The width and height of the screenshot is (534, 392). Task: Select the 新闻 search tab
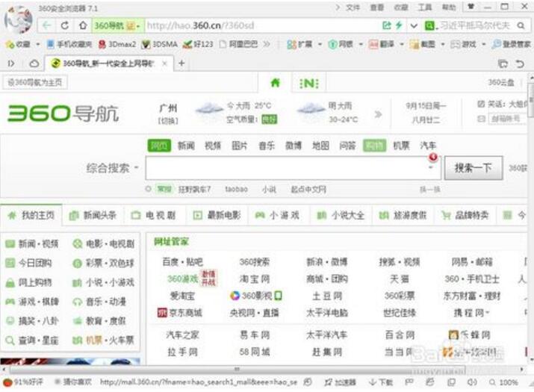pos(186,146)
